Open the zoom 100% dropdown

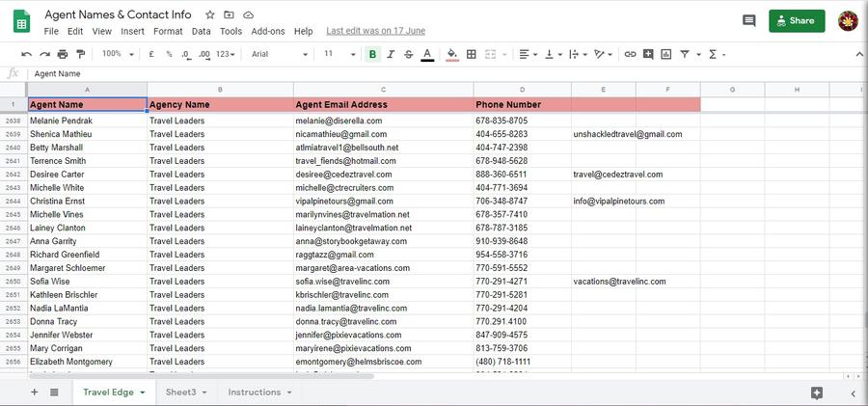tap(118, 54)
